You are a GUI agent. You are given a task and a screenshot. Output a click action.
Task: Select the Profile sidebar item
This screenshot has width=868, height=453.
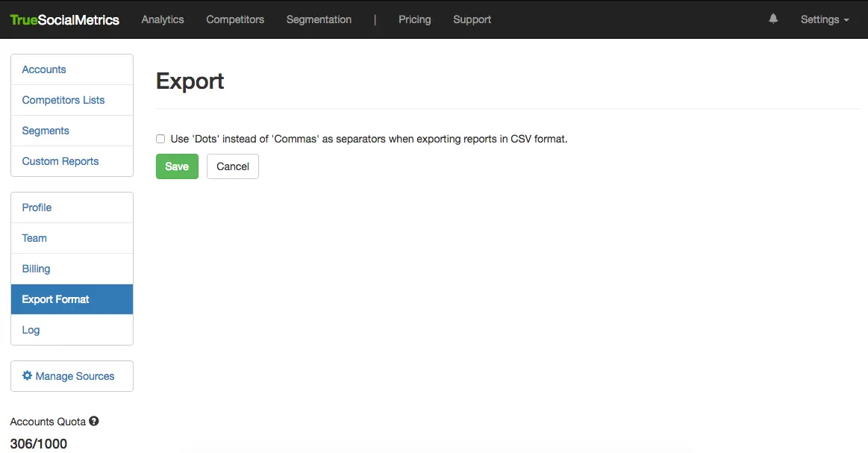(x=37, y=207)
